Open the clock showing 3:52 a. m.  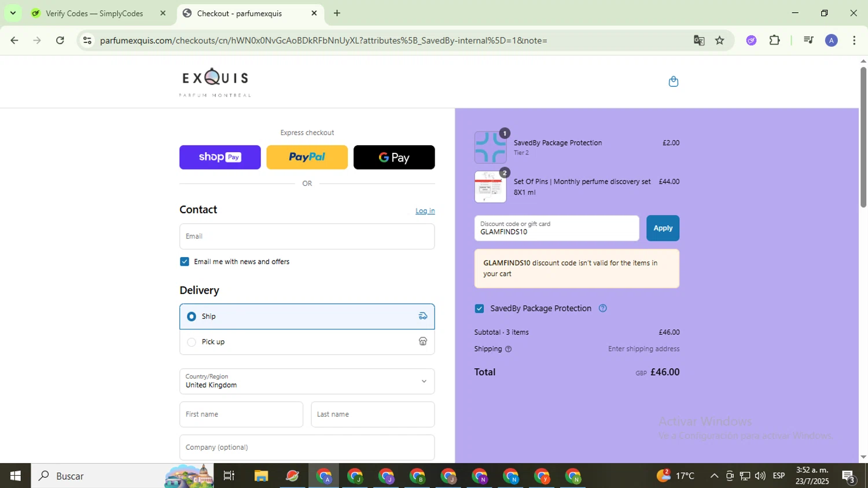[812, 476]
